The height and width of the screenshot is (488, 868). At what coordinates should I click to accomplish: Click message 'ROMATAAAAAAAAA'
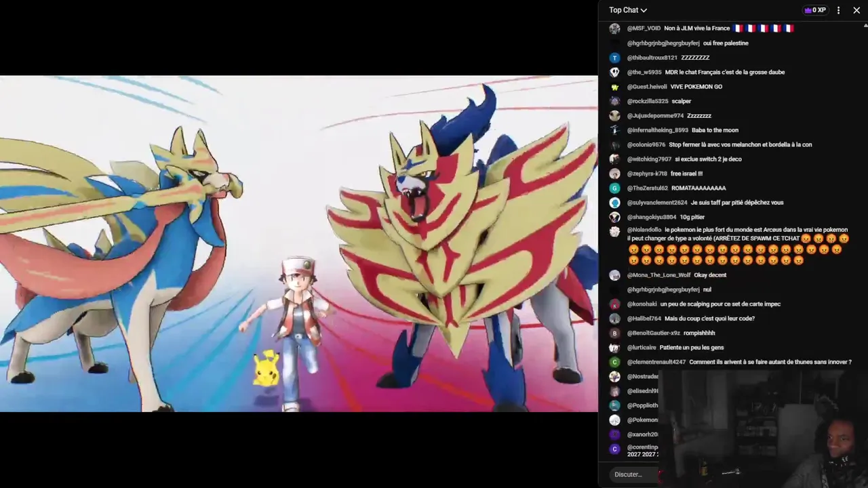(698, 188)
